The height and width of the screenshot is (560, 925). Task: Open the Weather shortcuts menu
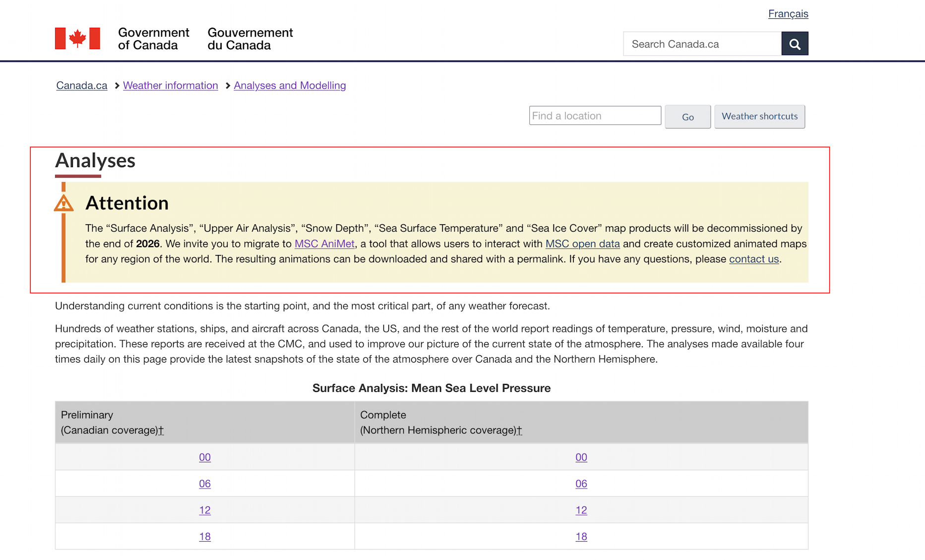759,117
